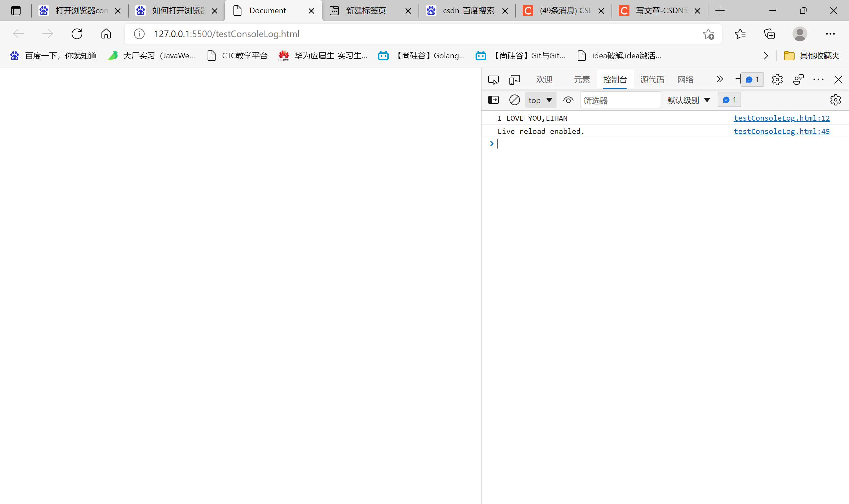Expand the top context dropdown
849x504 pixels.
[540, 100]
